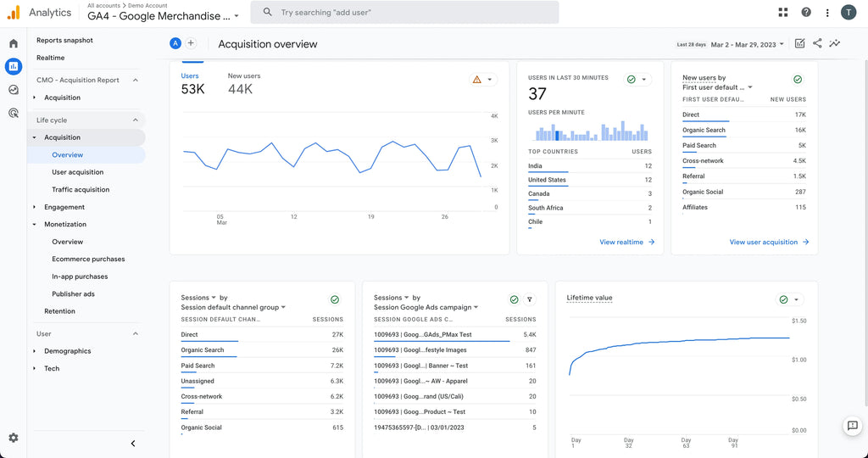The height and width of the screenshot is (458, 868).
Task: Click the Customize report icon
Action: click(x=799, y=43)
